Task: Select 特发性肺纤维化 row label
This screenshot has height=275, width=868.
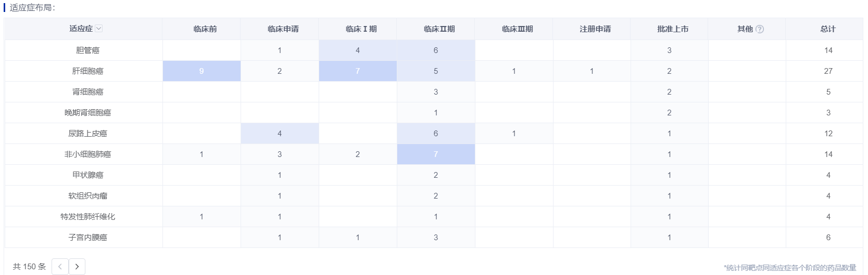Action: coord(87,217)
